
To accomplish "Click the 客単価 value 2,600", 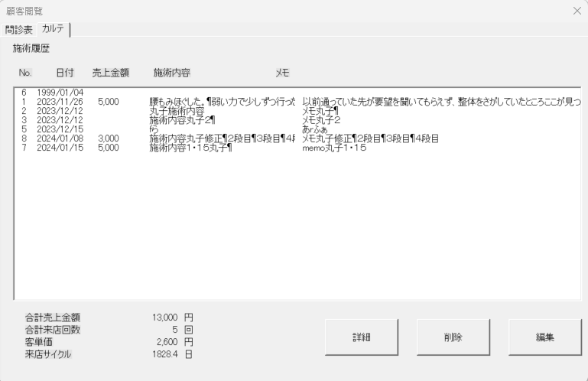I will tap(167, 342).
